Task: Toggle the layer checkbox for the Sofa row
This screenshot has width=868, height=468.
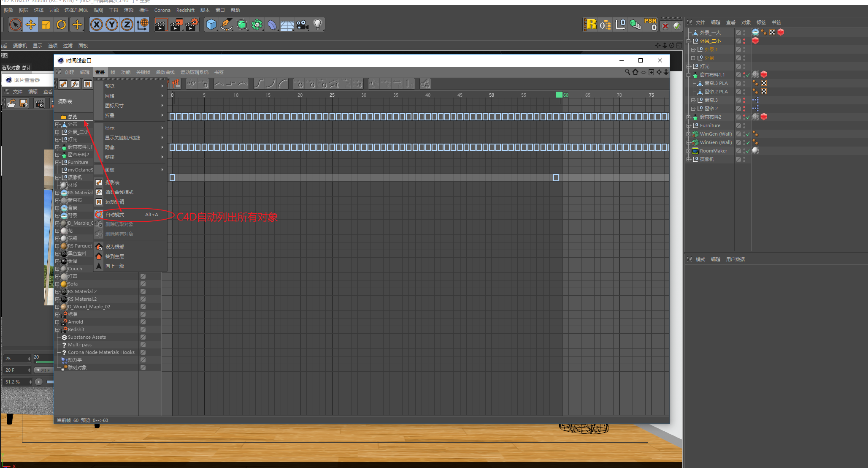Action: [143, 284]
